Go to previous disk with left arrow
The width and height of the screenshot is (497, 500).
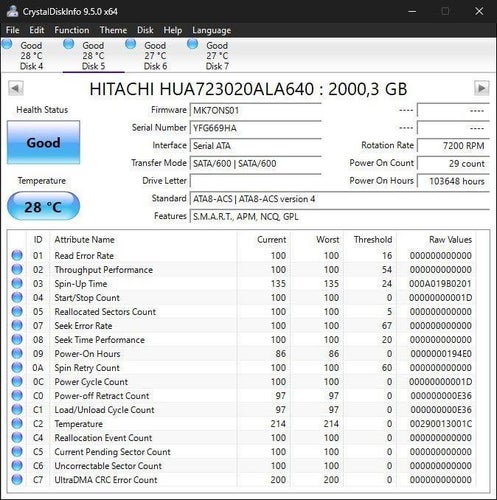tap(16, 89)
